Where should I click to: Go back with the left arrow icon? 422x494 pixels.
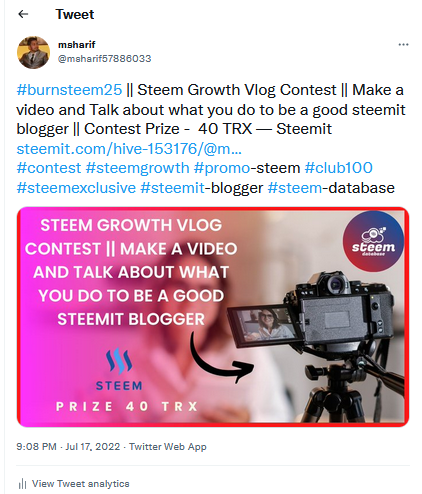tap(23, 14)
